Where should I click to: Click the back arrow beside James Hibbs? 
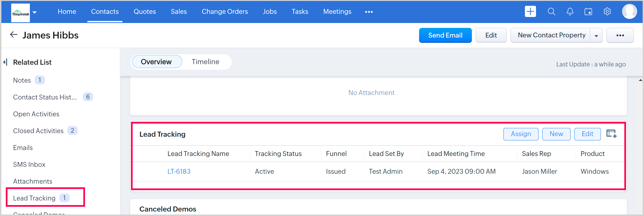coord(13,35)
